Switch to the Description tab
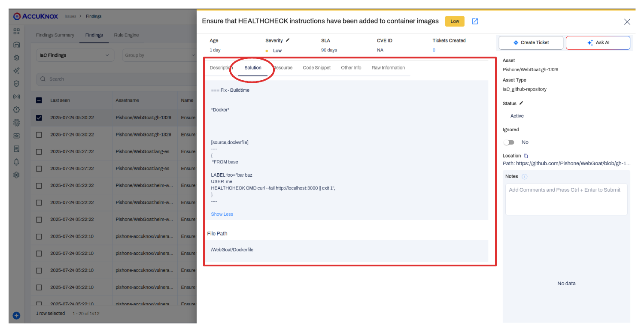Image resolution: width=644 pixels, height=332 pixels. pos(221,68)
